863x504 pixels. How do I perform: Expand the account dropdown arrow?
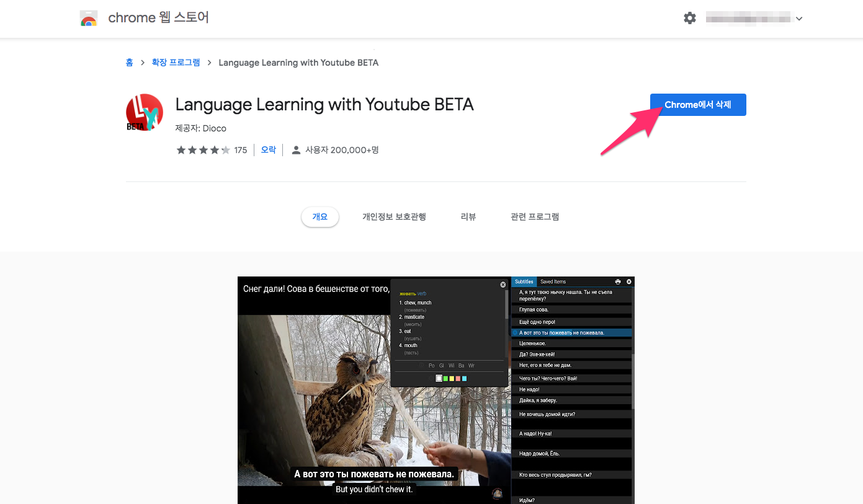click(799, 19)
